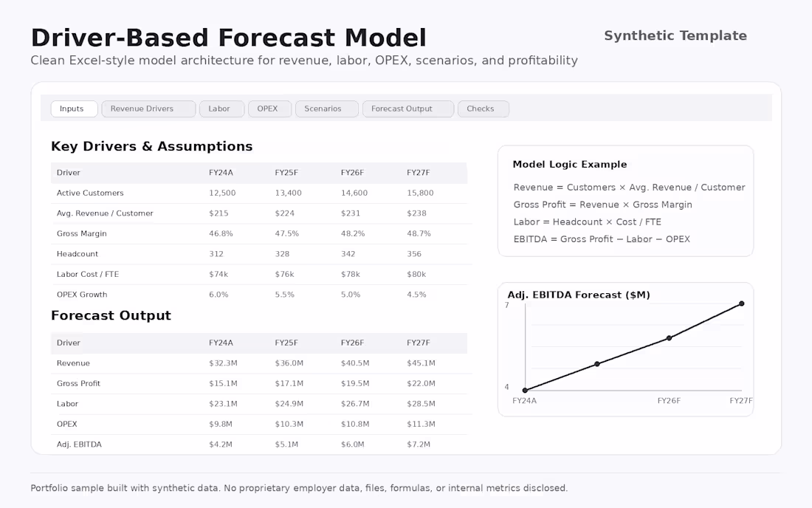The height and width of the screenshot is (508, 812).
Task: Click the FY27F data point on chart
Action: [742, 303]
